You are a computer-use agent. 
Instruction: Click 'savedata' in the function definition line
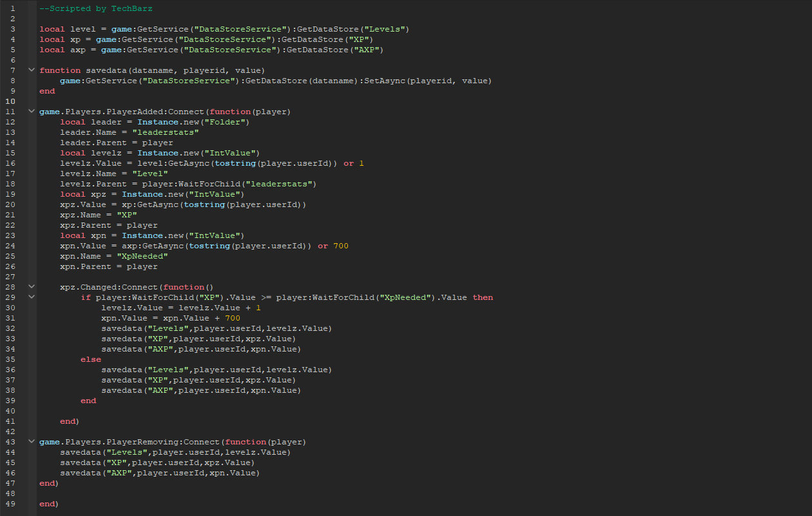(x=106, y=71)
